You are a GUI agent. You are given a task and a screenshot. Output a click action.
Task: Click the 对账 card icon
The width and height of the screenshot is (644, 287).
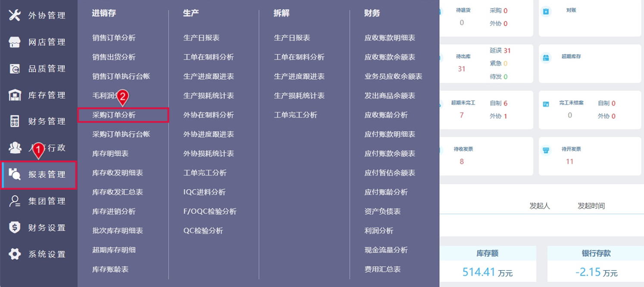(x=546, y=12)
